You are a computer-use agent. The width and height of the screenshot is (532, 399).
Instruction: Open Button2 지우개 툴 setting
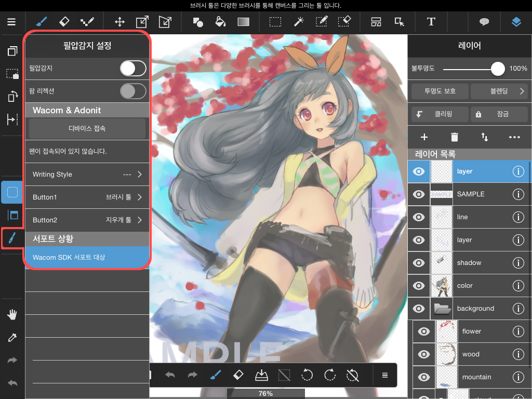point(87,220)
